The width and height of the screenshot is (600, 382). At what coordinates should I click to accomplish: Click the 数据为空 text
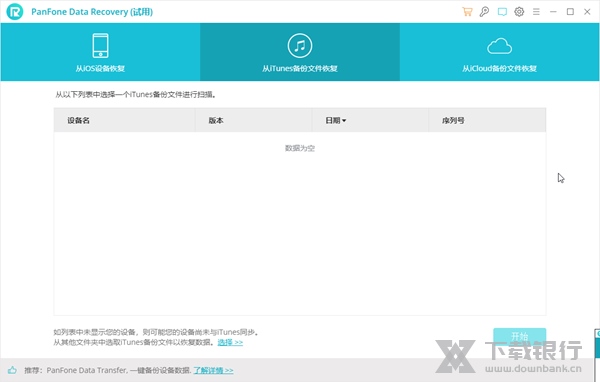(300, 148)
